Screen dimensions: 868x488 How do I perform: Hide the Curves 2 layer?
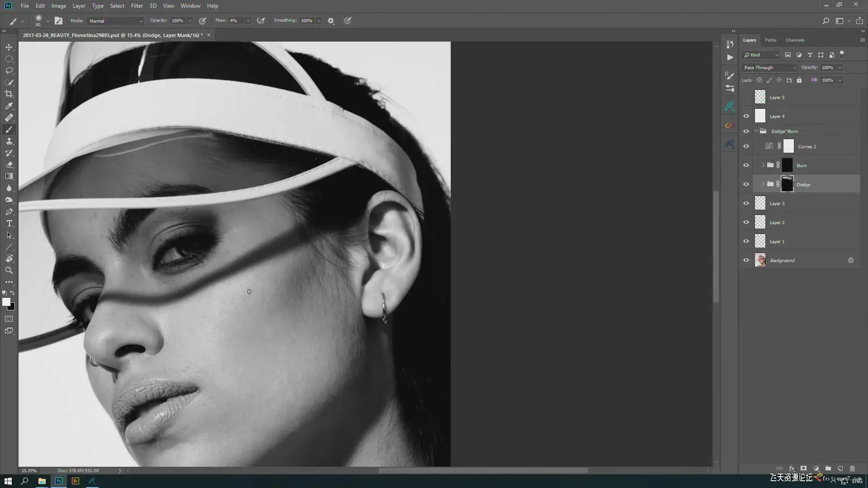click(x=746, y=146)
